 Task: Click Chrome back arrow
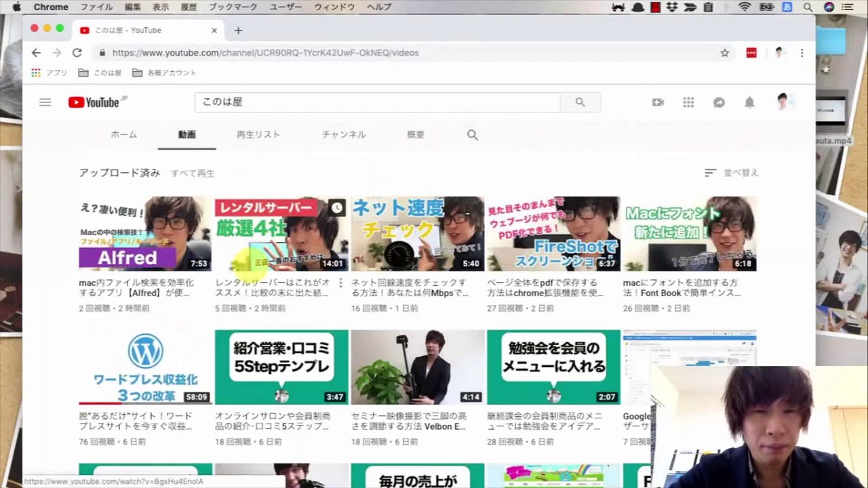click(x=36, y=53)
